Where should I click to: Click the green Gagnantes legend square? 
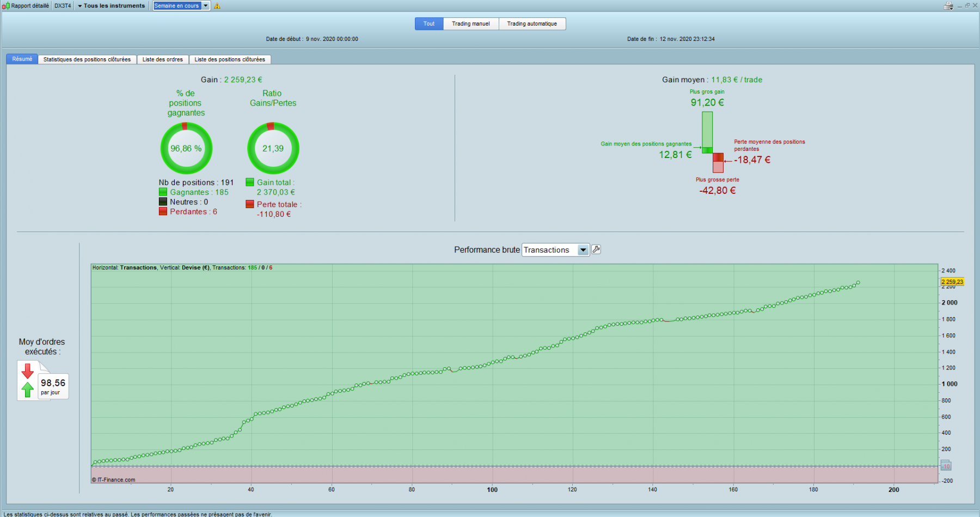[x=163, y=192]
